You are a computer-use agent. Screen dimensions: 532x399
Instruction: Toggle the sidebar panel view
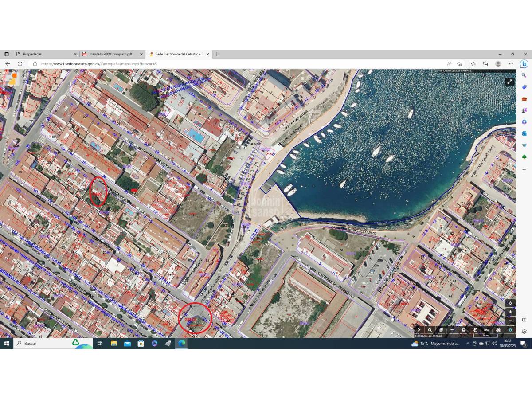pyautogui.click(x=524, y=320)
